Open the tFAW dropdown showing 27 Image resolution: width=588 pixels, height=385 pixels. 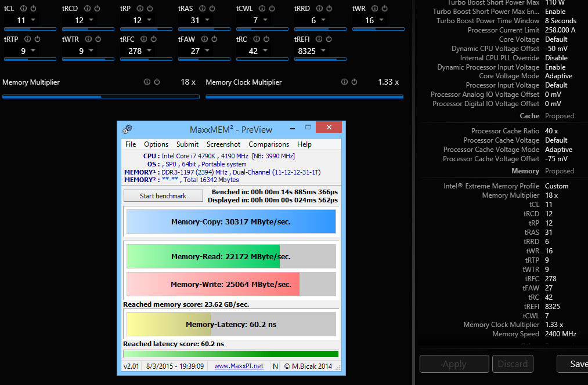click(207, 50)
